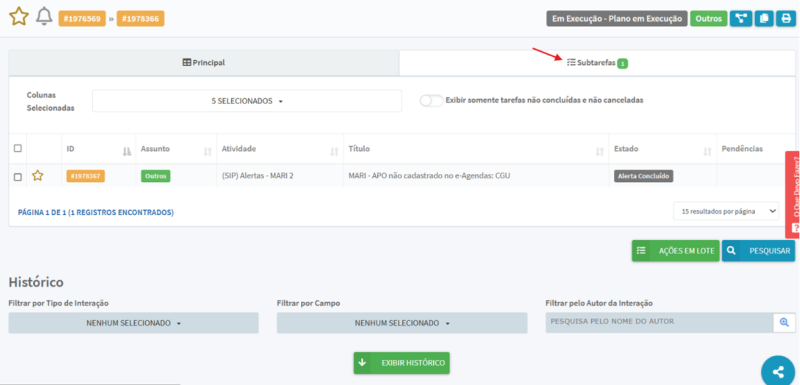Open subtask #1978367 ID badge

pos(85,176)
